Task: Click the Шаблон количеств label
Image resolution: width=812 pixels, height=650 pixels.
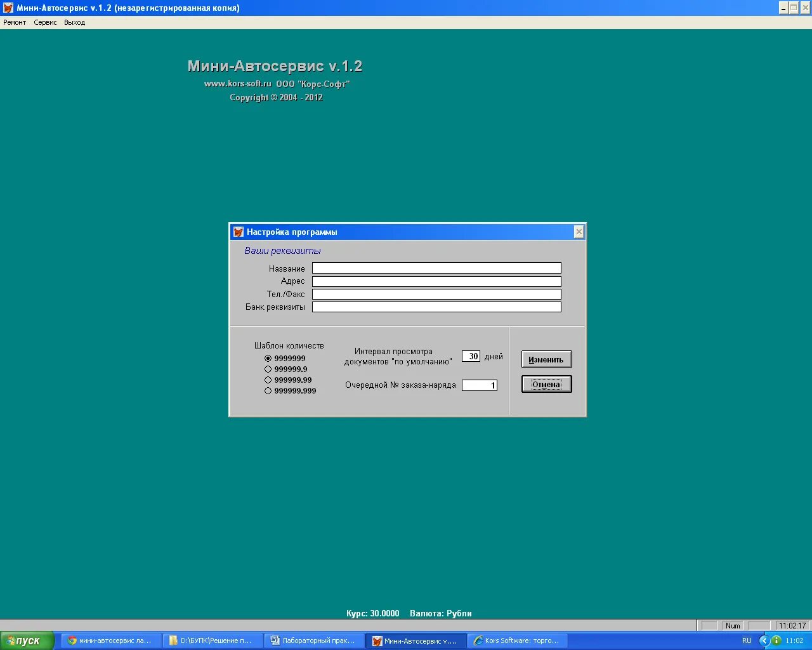Action: point(289,346)
